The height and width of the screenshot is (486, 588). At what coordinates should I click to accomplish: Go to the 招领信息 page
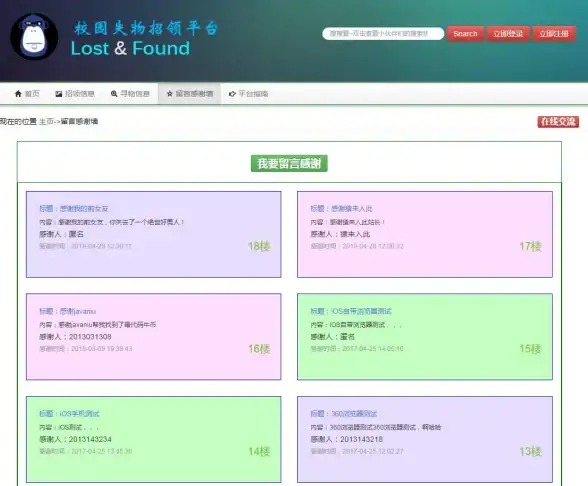point(75,94)
